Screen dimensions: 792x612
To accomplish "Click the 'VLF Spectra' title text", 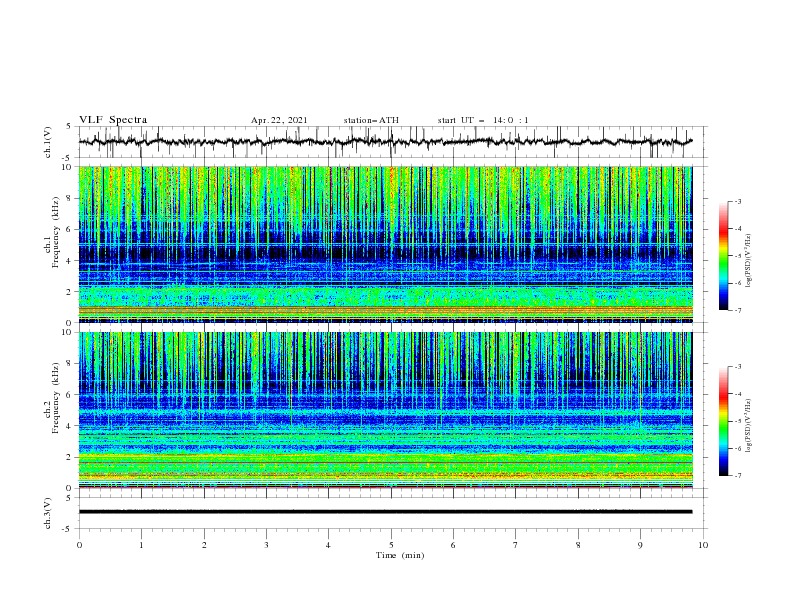I will pyautogui.click(x=113, y=120).
